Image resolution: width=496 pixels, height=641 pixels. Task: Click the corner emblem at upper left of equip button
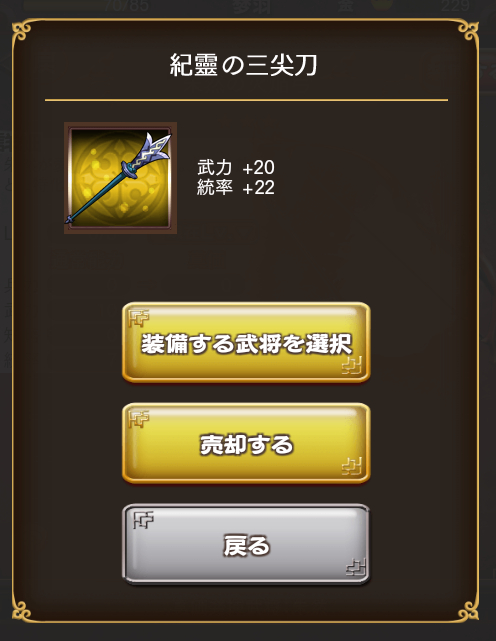(139, 318)
